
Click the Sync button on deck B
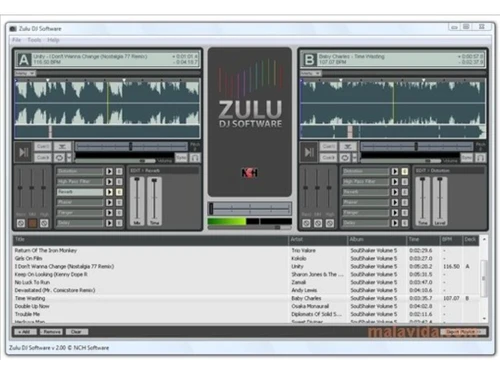coord(467,157)
